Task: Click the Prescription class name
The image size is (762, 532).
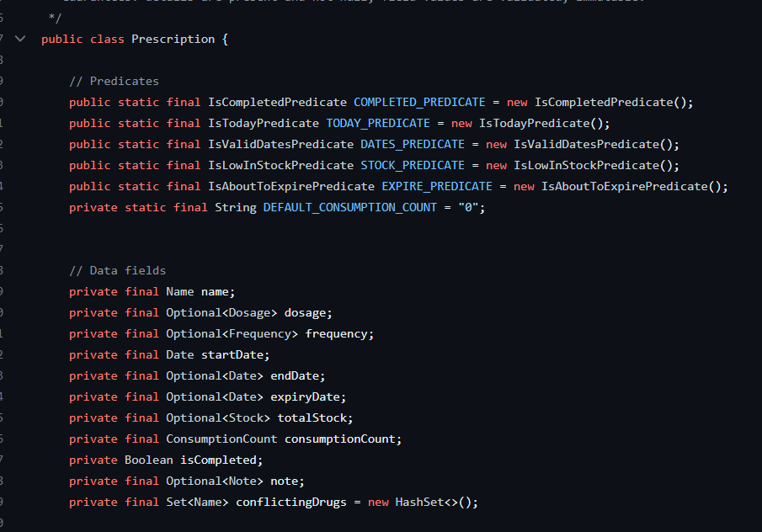Action: click(173, 40)
